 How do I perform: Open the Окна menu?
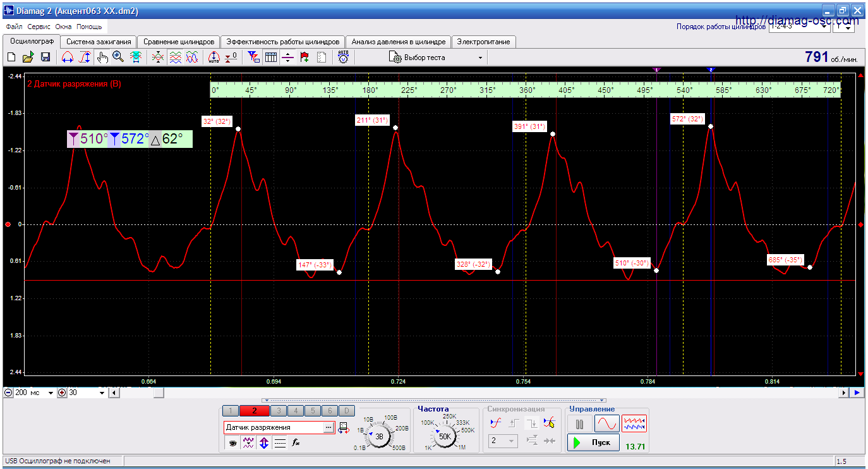(63, 27)
